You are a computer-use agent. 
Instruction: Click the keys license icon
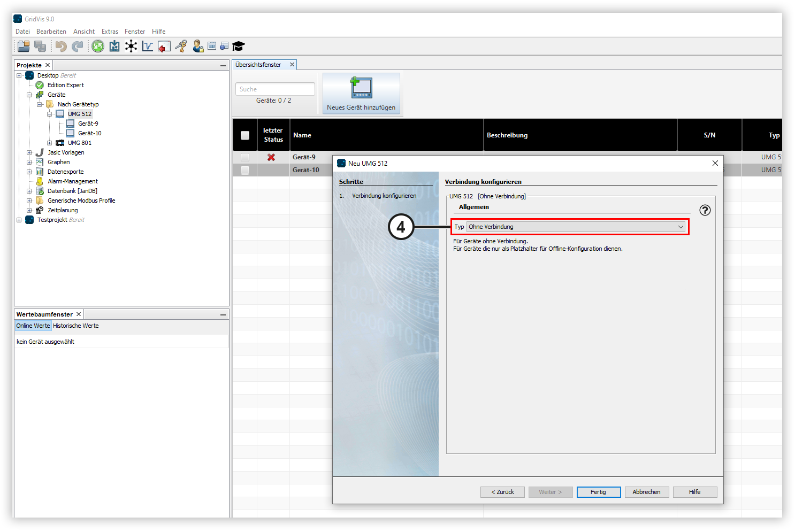[x=181, y=47]
